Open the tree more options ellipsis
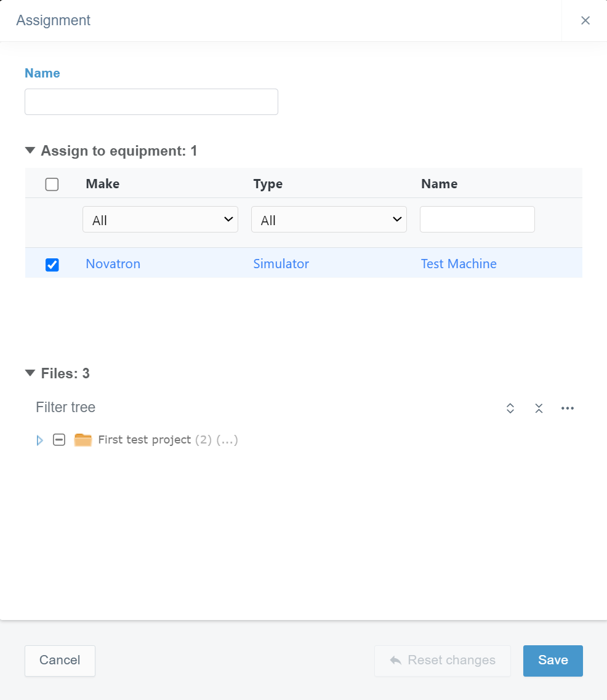 (x=568, y=408)
